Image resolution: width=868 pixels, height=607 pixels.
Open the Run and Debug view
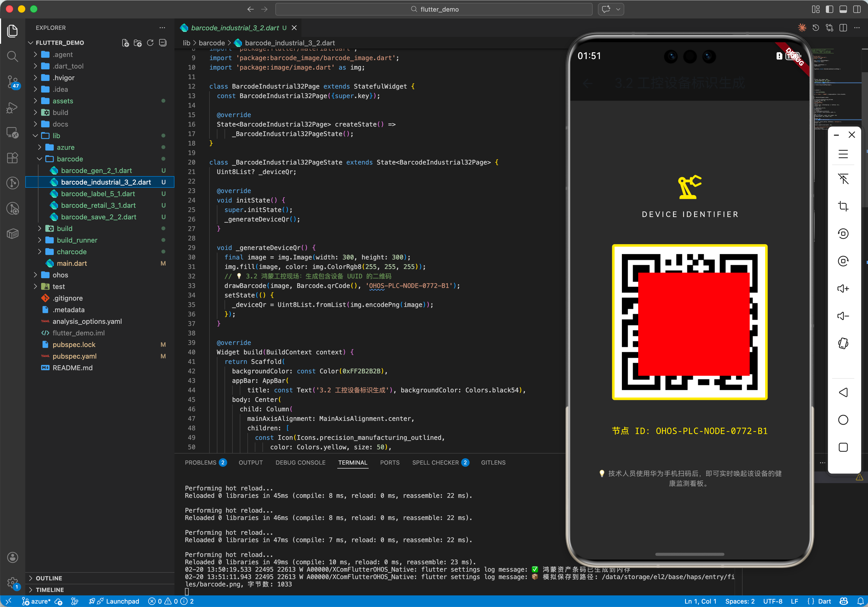pos(12,107)
